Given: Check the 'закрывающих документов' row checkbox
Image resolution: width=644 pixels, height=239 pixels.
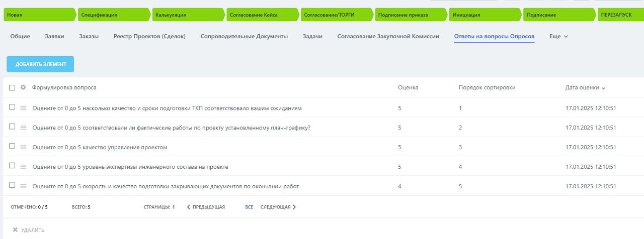Looking at the screenshot, I should click(12, 185).
